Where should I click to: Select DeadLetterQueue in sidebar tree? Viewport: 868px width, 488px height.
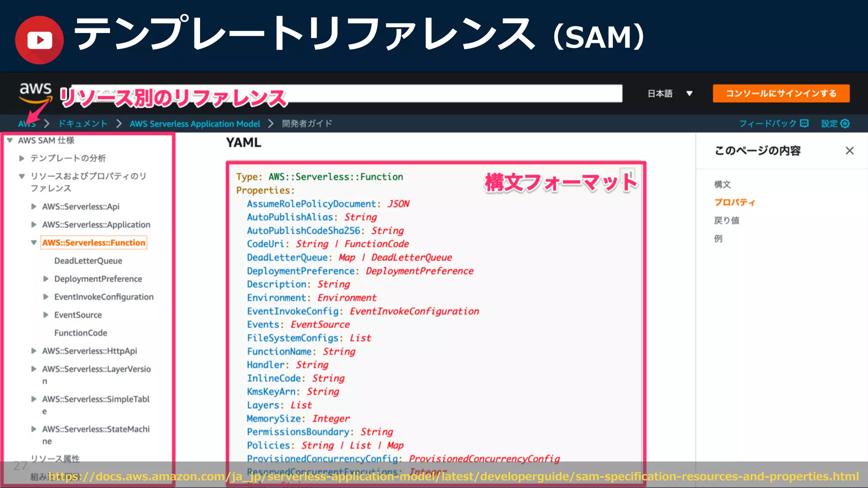(88, 261)
